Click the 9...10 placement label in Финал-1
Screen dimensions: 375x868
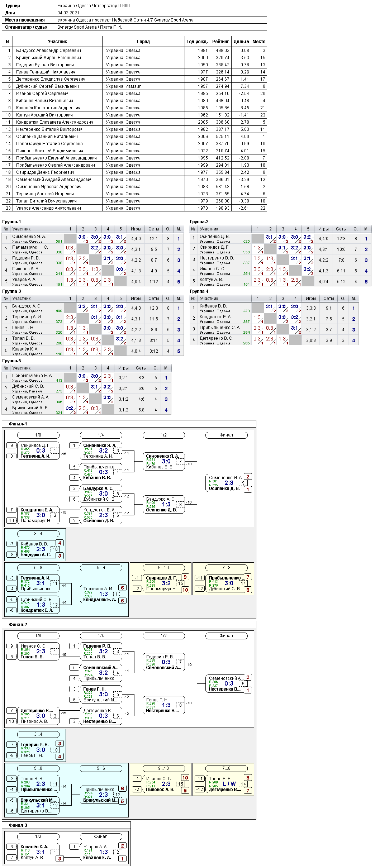pyautogui.click(x=163, y=568)
